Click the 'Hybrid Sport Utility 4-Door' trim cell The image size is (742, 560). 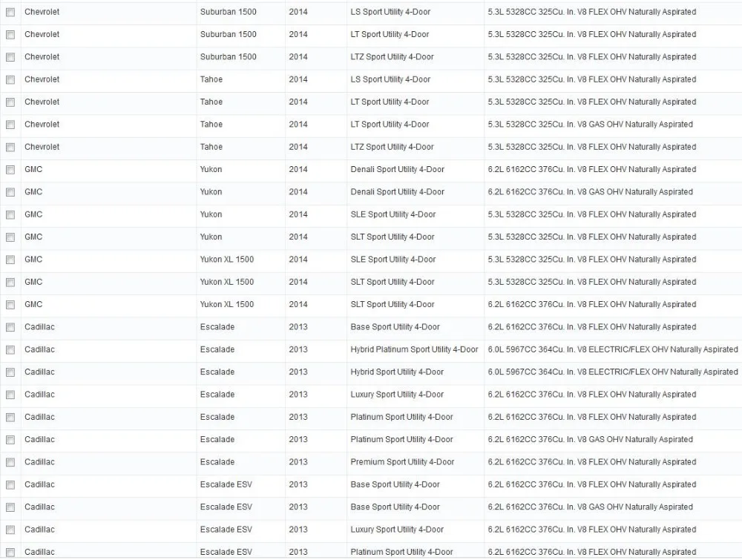coord(397,372)
